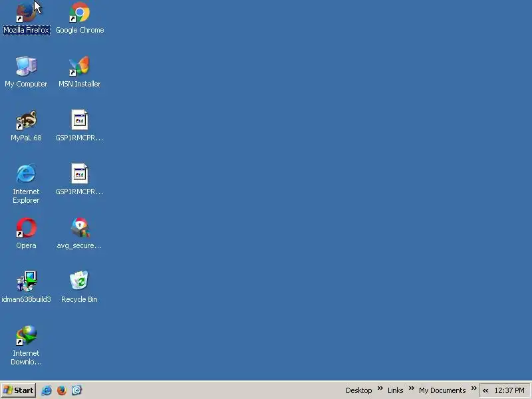Open the Start menu
This screenshot has height=399, width=532.
point(19,390)
